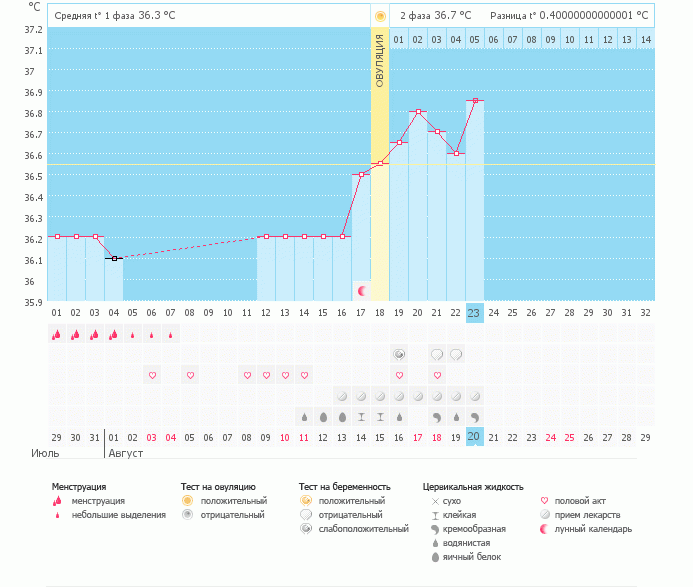This screenshot has width=693, height=587.
Task: Select menstruation drops icon for cycle day 01
Action: (x=57, y=335)
